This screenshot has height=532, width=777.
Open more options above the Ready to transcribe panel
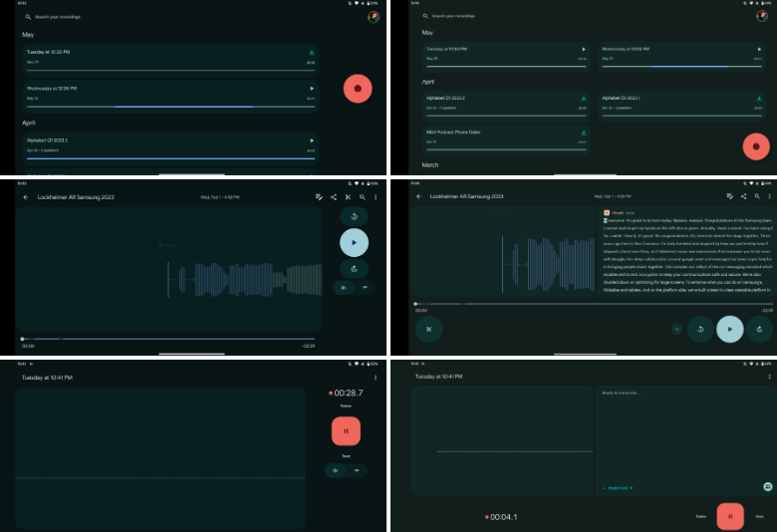point(769,377)
